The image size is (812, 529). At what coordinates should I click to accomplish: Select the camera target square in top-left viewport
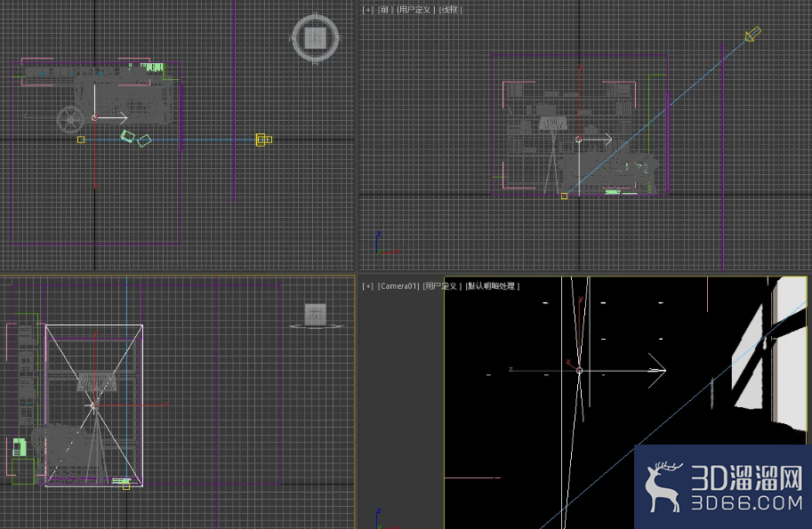[x=81, y=140]
